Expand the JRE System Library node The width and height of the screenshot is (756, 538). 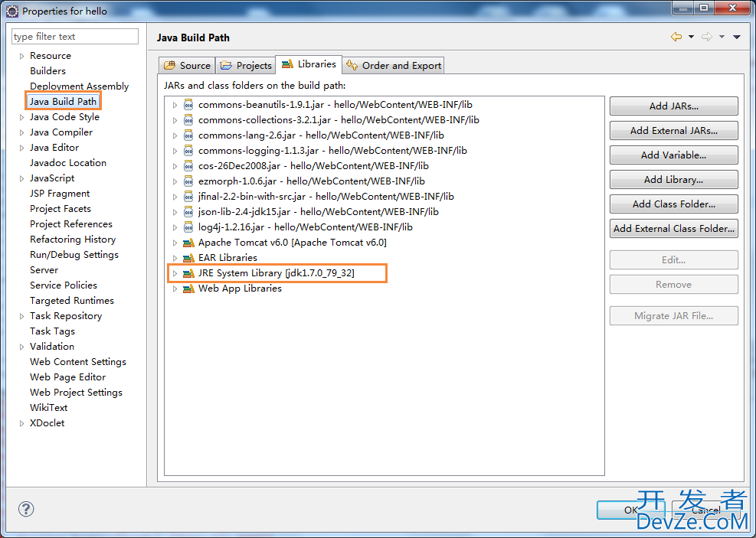pyautogui.click(x=175, y=273)
